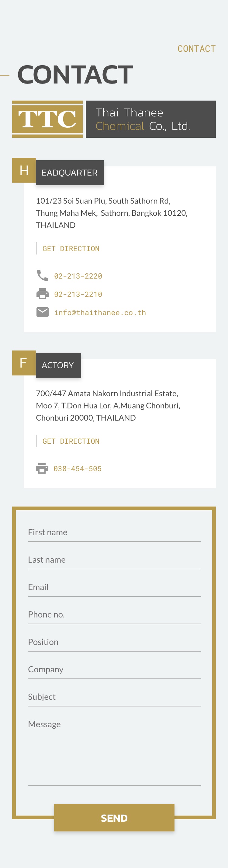Call headquarters number 02-213-2220
This screenshot has width=228, height=868.
tap(78, 276)
